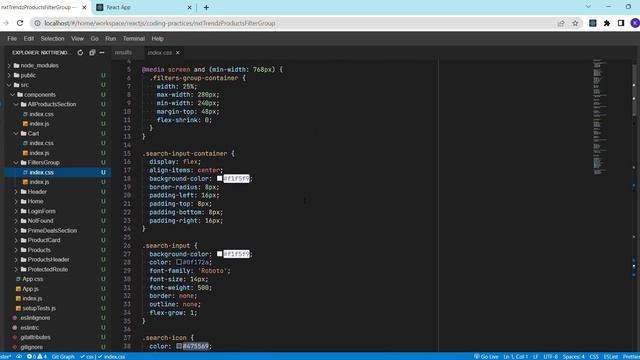Start Go Live server
The height and width of the screenshot is (360, 640).
point(486,357)
